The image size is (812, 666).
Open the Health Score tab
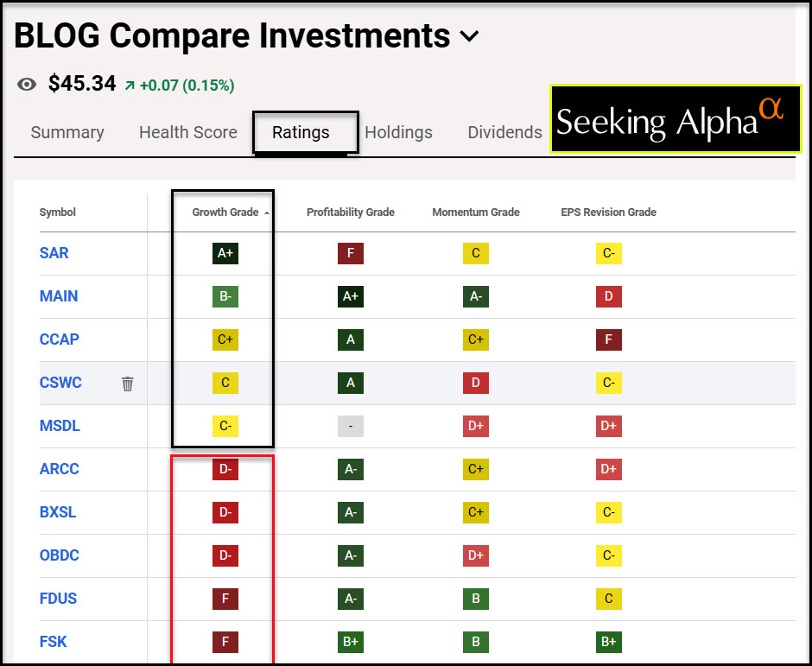tap(187, 132)
